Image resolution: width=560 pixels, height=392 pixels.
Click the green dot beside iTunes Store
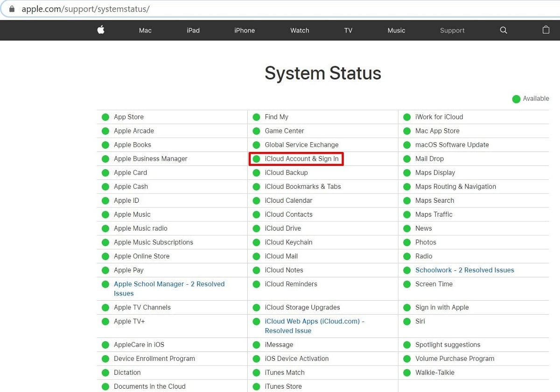point(256,386)
